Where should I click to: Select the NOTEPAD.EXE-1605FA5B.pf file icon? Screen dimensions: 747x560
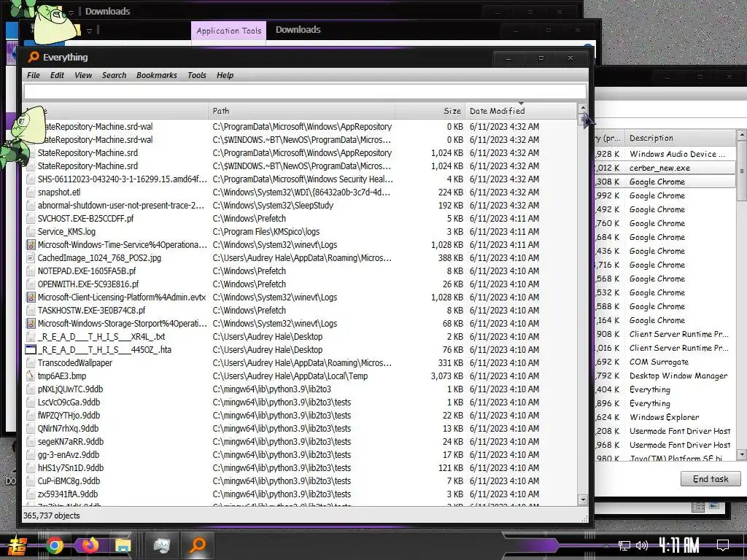click(x=31, y=271)
